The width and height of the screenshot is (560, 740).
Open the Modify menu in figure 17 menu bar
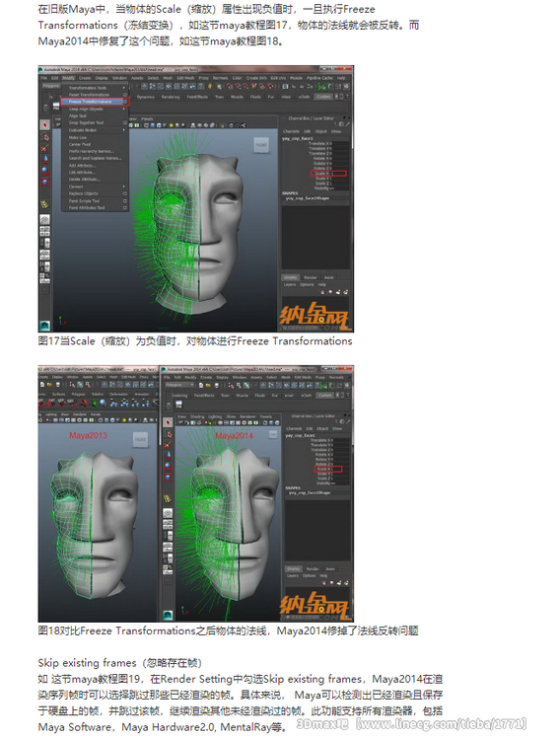pyautogui.click(x=68, y=78)
